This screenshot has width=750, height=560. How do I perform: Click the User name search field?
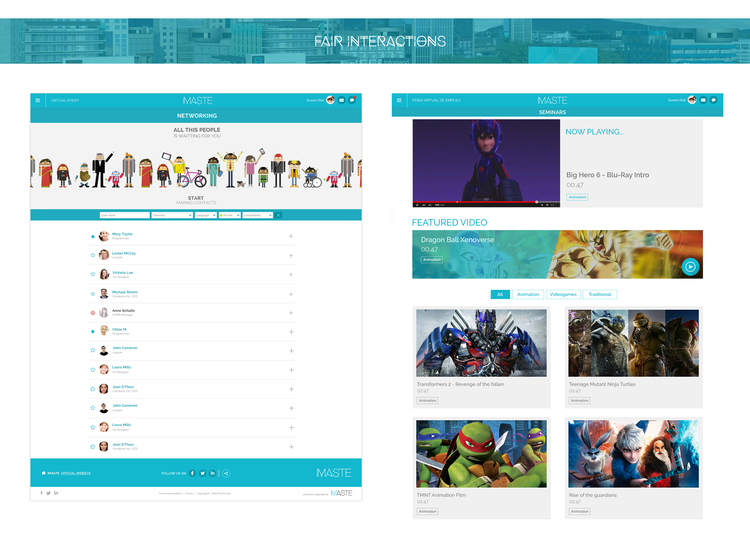point(124,215)
